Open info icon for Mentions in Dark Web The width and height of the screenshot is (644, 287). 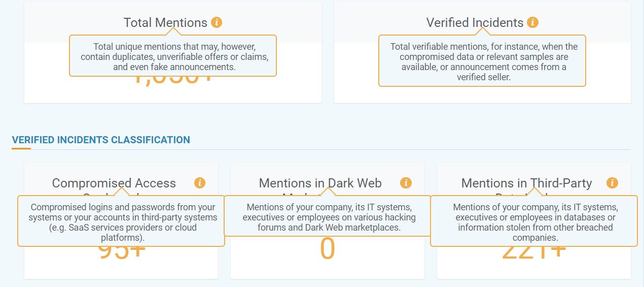tap(406, 183)
